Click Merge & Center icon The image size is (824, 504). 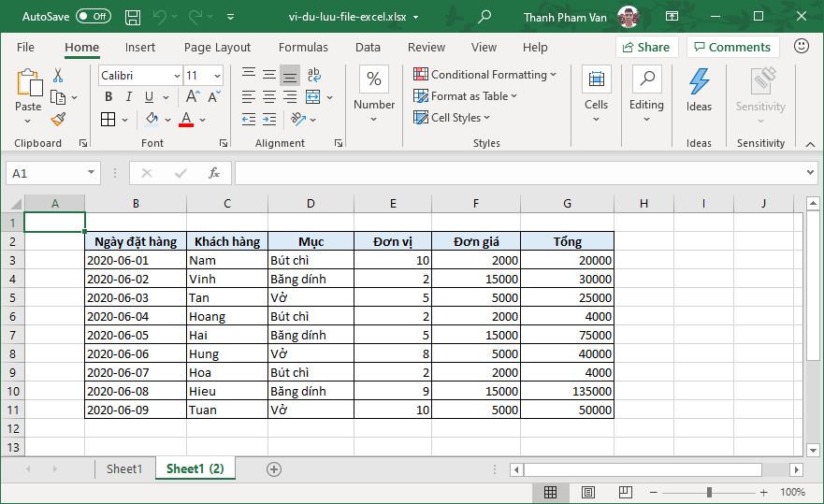point(313,96)
